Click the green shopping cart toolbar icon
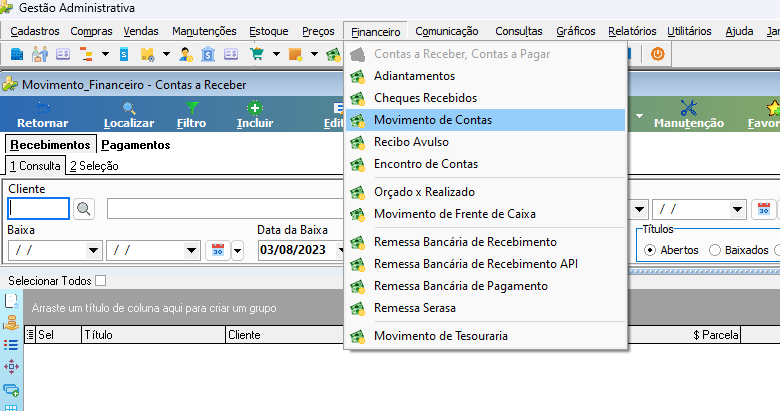This screenshot has width=780, height=411. (x=257, y=53)
